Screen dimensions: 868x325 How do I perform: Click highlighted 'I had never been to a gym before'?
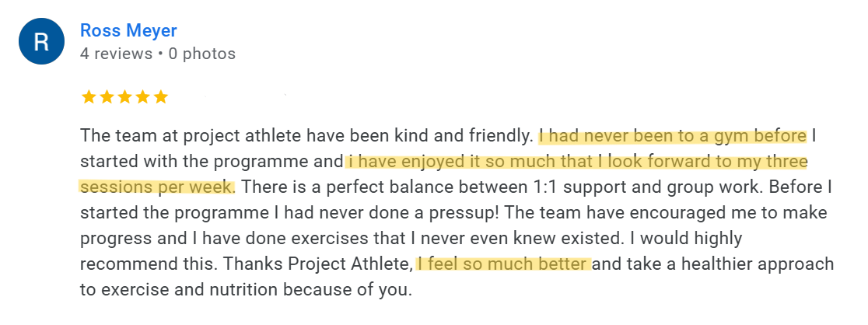673,136
